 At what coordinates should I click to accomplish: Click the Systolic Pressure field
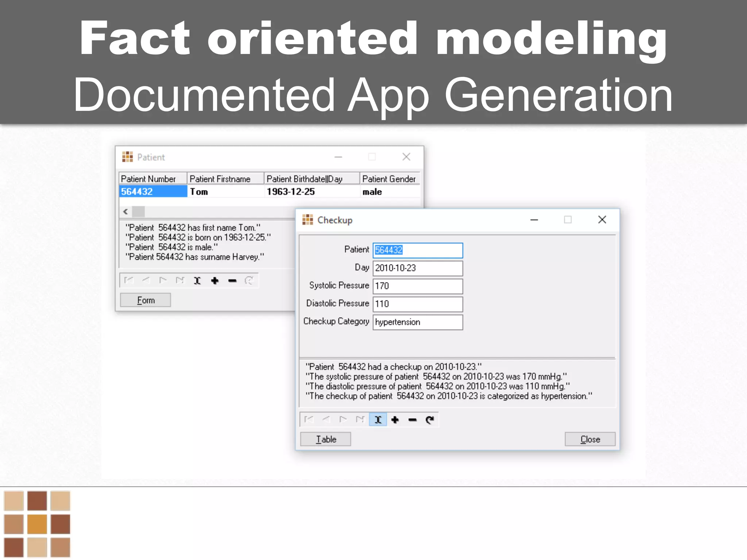coord(418,286)
